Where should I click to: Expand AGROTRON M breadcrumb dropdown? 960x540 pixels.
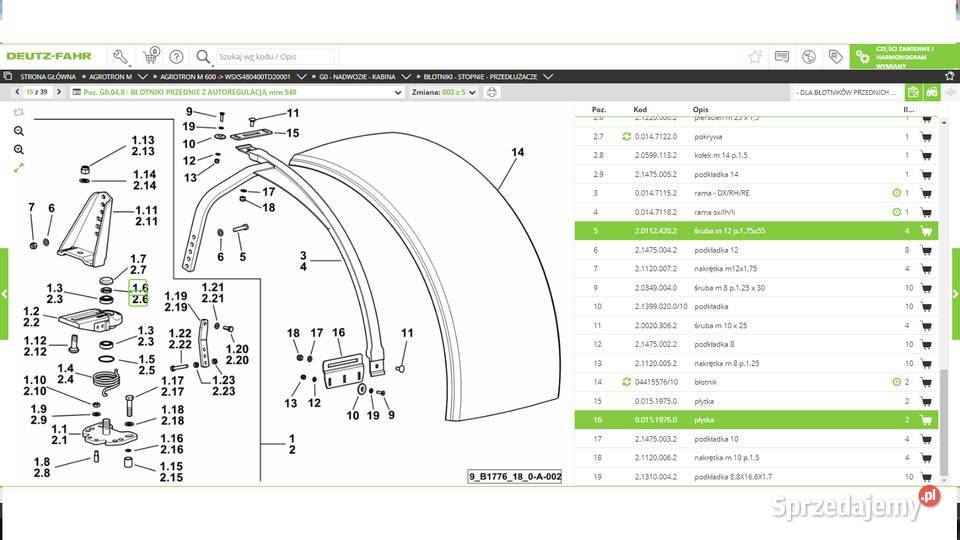point(143,77)
